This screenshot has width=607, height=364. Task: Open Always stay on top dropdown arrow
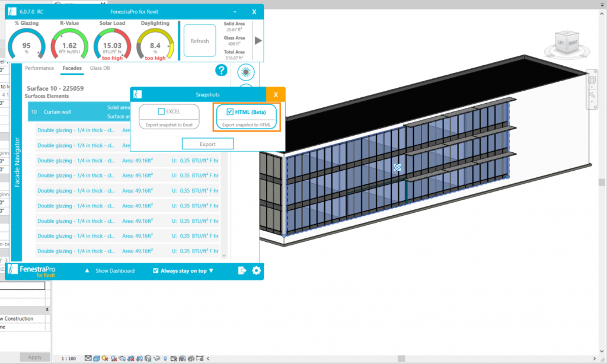(211, 271)
